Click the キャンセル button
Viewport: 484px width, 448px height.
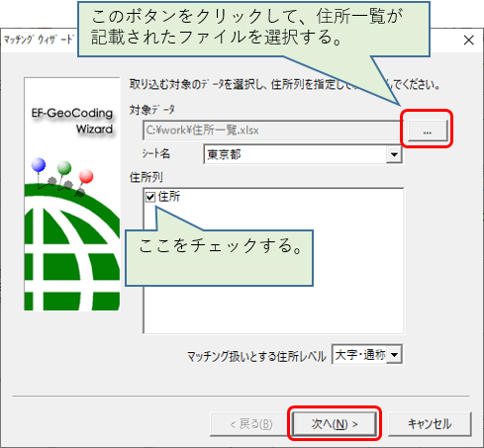pos(430,424)
